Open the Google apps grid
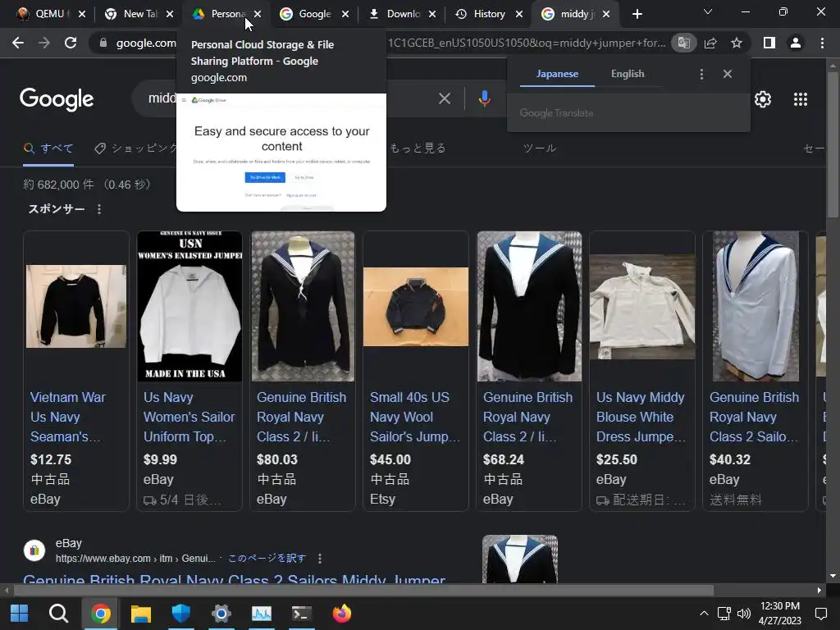 pos(801,99)
